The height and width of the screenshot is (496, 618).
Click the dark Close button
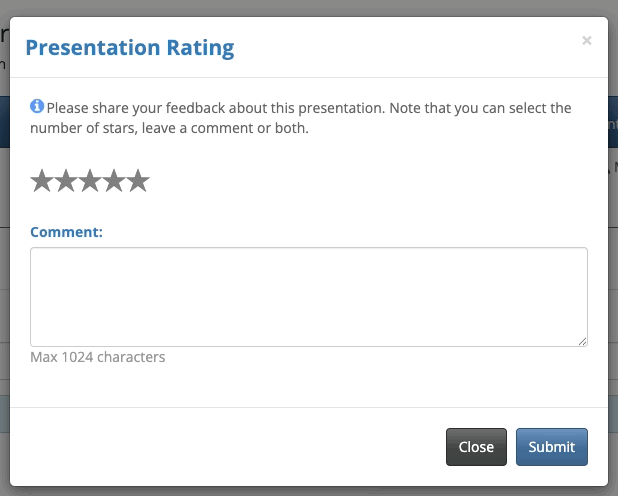[476, 447]
